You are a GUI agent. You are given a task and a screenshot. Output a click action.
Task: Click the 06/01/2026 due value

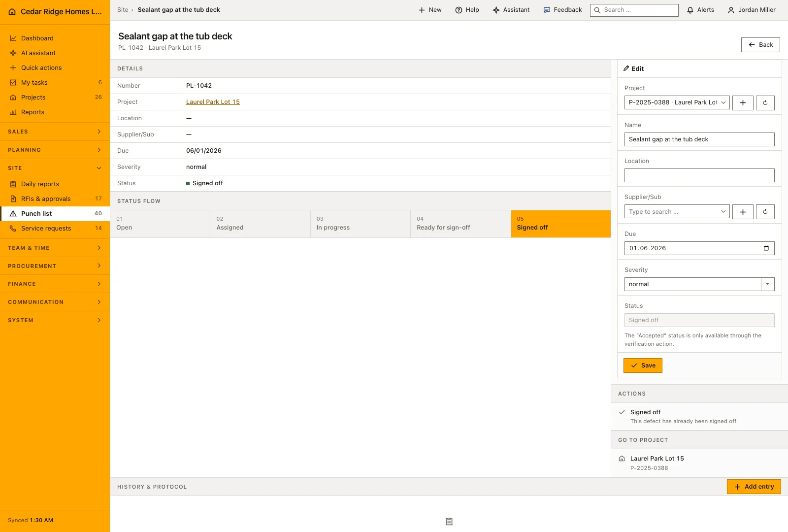coord(204,151)
